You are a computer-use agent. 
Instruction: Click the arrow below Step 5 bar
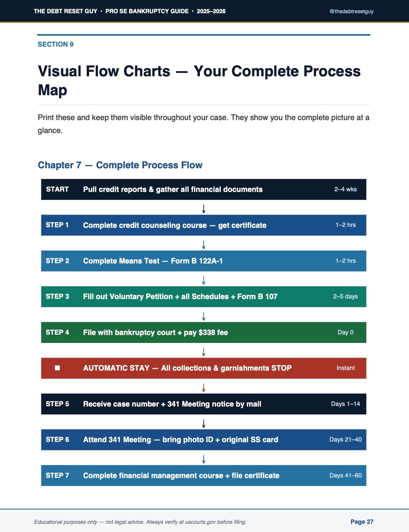click(204, 424)
